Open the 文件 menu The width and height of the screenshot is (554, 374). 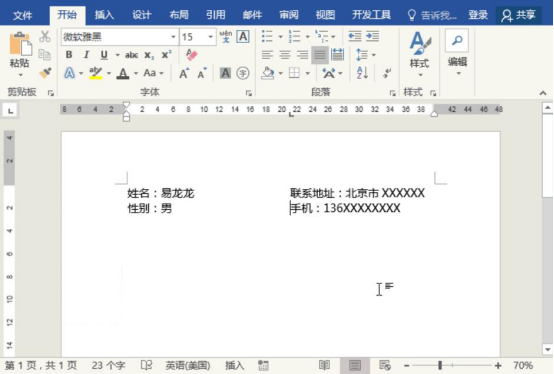(22, 15)
